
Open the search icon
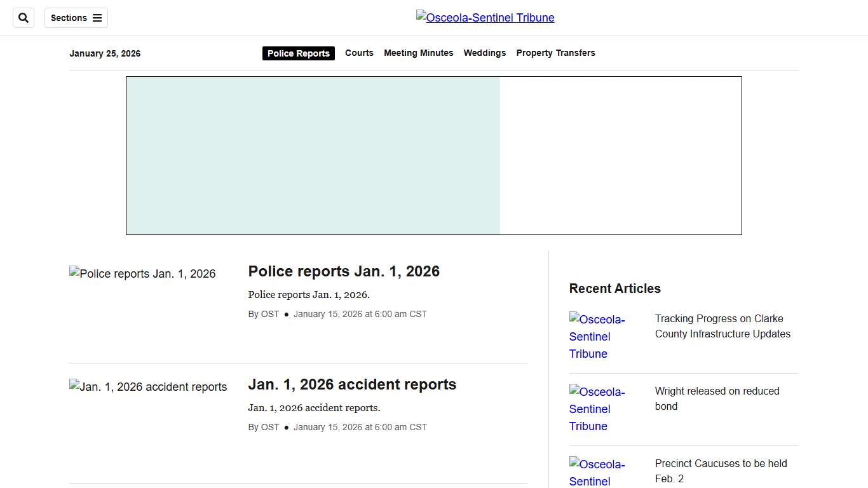click(x=24, y=18)
